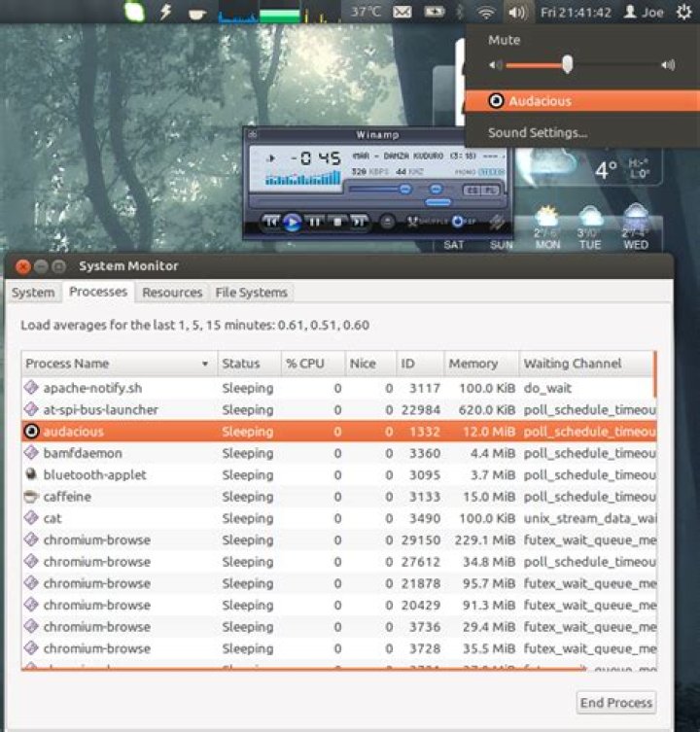The width and height of the screenshot is (700, 732).
Task: Open the power cog session menu
Action: (684, 12)
